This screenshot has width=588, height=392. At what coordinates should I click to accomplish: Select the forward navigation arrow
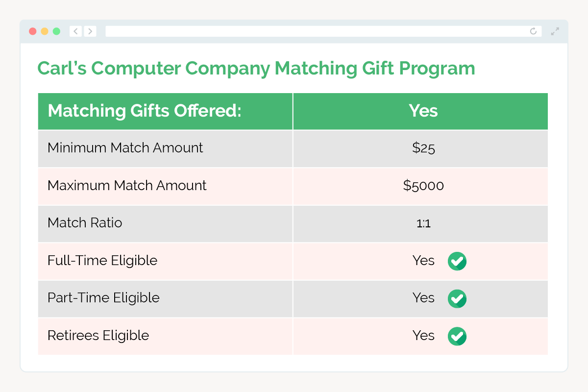[x=90, y=31]
